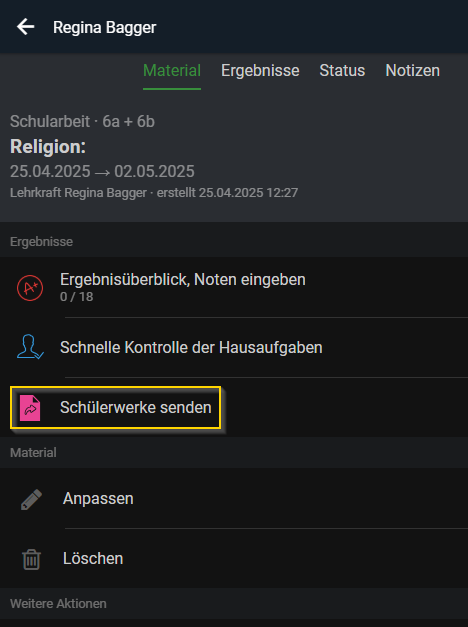Switch to the Status tab
This screenshot has width=468, height=627.
pyautogui.click(x=342, y=71)
